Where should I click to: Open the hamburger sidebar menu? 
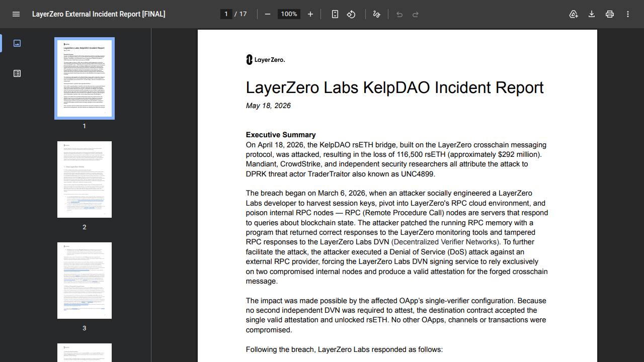pyautogui.click(x=16, y=14)
